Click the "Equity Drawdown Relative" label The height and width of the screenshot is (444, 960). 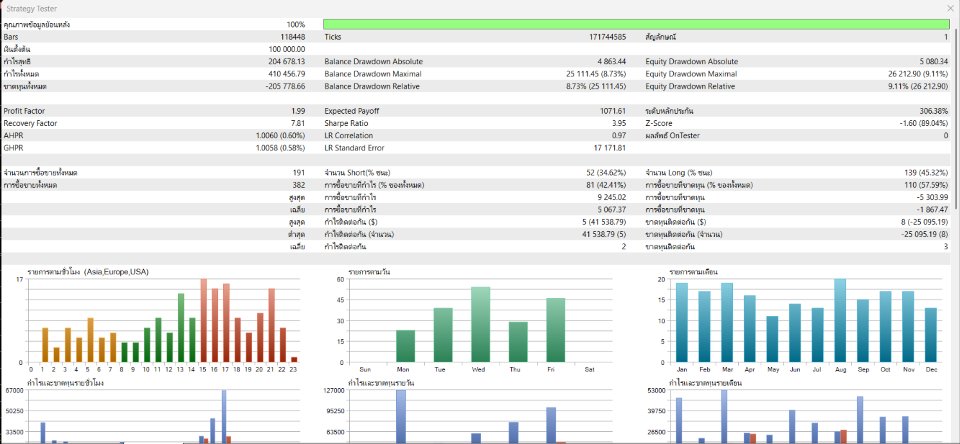click(690, 86)
